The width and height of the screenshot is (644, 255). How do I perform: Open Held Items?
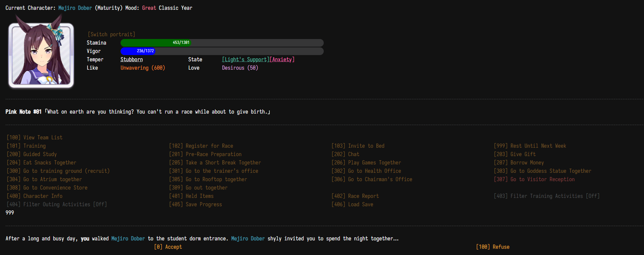tap(191, 196)
